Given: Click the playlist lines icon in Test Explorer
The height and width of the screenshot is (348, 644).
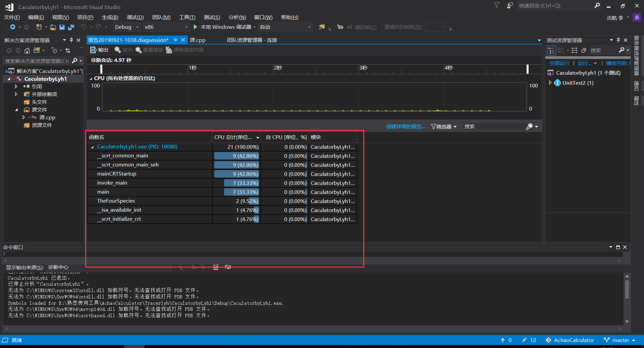Looking at the screenshot, I should pos(575,51).
